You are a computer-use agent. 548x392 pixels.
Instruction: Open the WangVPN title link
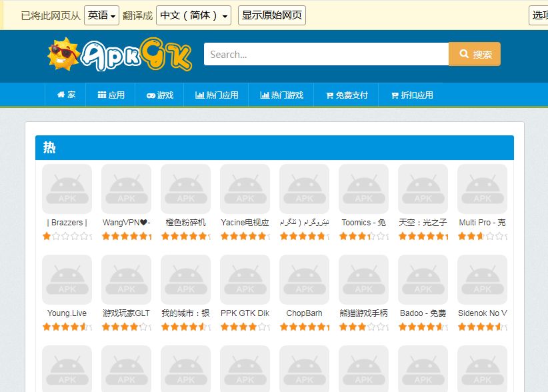[126, 223]
